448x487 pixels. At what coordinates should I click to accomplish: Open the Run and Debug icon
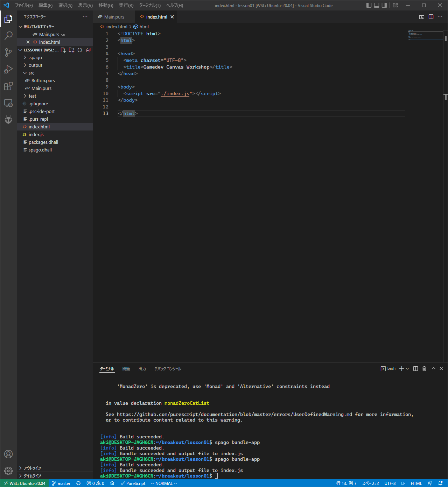(x=8, y=69)
